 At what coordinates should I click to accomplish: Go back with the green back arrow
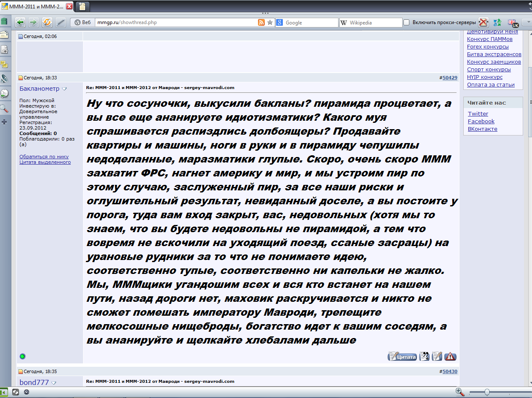(x=20, y=22)
